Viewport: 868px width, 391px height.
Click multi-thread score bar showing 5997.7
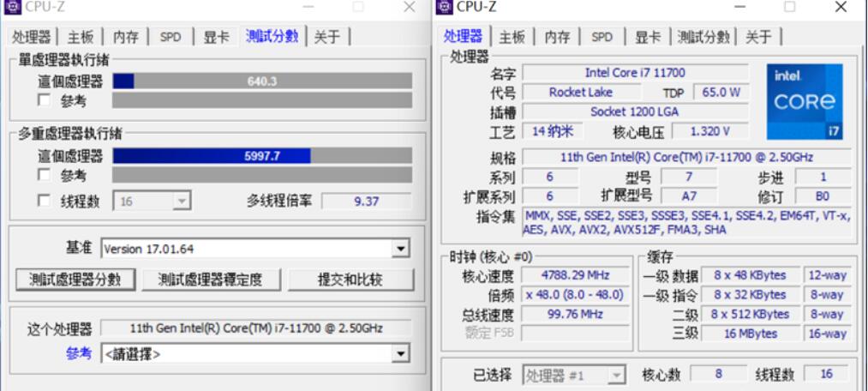262,156
